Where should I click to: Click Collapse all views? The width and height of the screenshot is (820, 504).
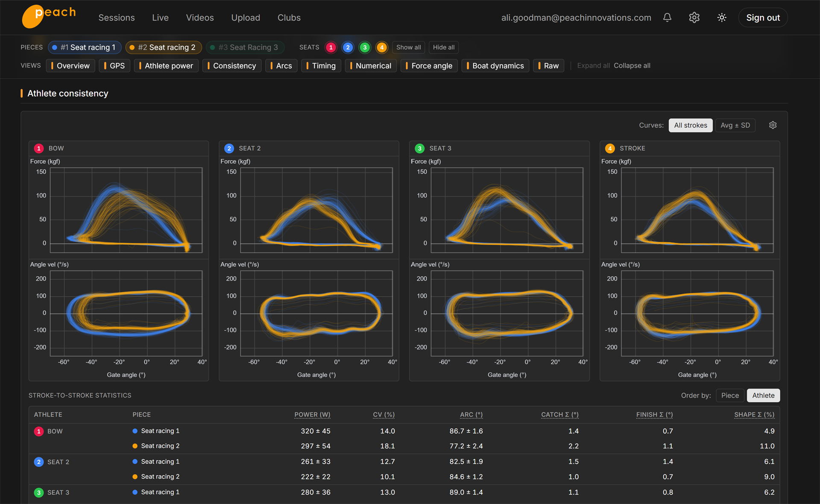[x=632, y=66]
